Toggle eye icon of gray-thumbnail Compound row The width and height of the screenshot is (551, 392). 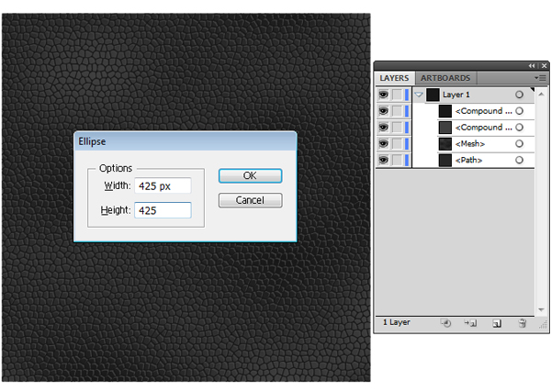point(383,128)
